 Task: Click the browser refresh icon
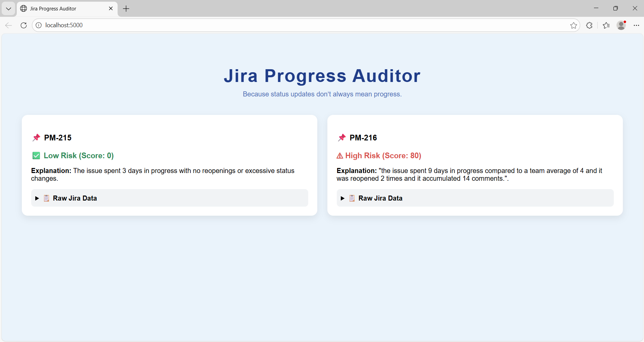click(x=24, y=25)
